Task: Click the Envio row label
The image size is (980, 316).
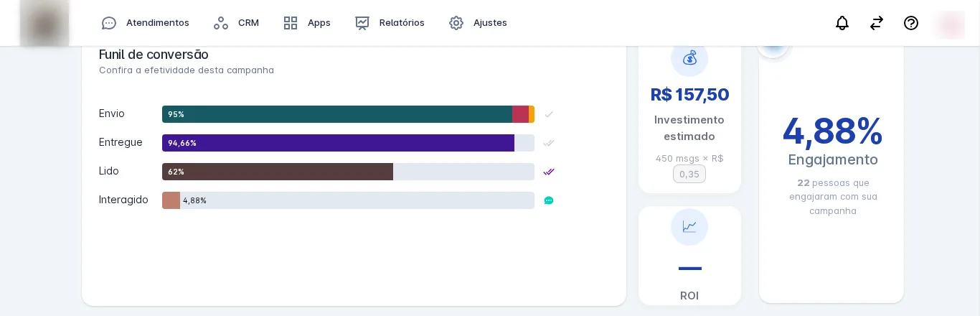Action: coord(112,113)
